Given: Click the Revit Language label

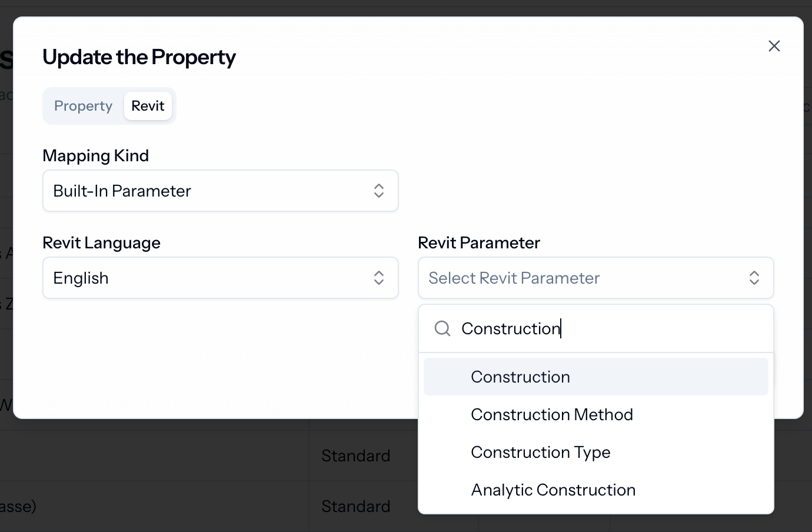Looking at the screenshot, I should 101,242.
